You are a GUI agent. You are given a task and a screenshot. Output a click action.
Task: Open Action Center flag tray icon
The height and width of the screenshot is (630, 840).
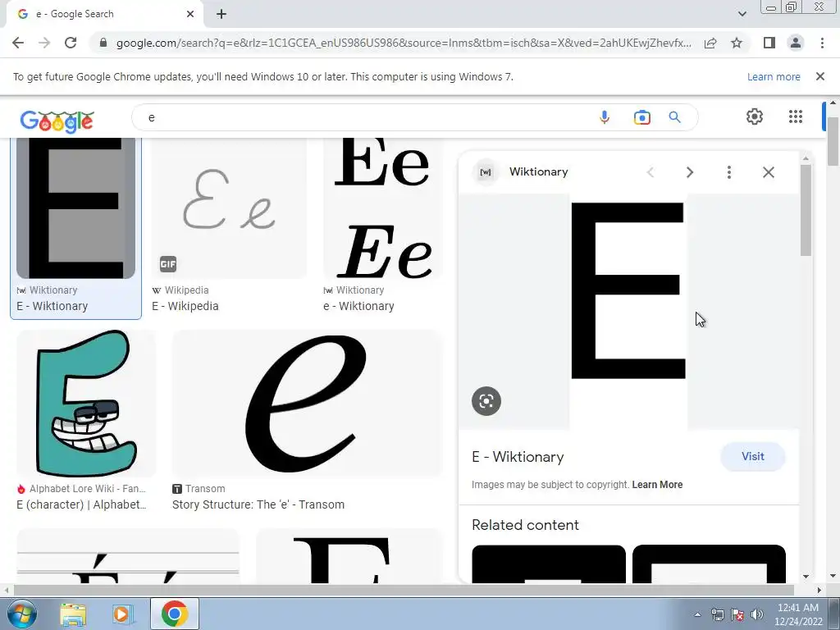click(737, 615)
